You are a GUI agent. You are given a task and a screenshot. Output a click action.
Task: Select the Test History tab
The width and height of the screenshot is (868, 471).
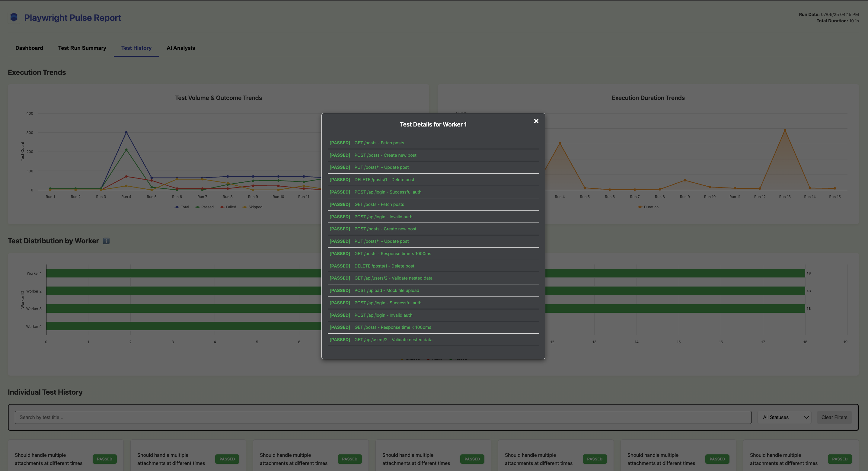pos(136,48)
